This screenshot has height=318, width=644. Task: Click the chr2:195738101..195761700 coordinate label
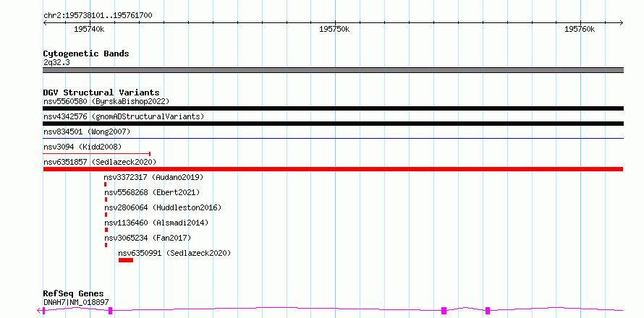[x=98, y=16]
